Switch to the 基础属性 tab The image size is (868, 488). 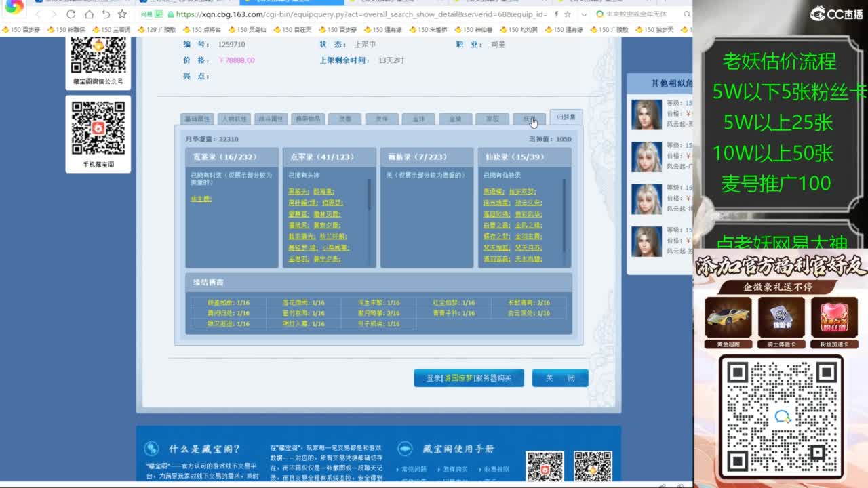click(x=197, y=119)
